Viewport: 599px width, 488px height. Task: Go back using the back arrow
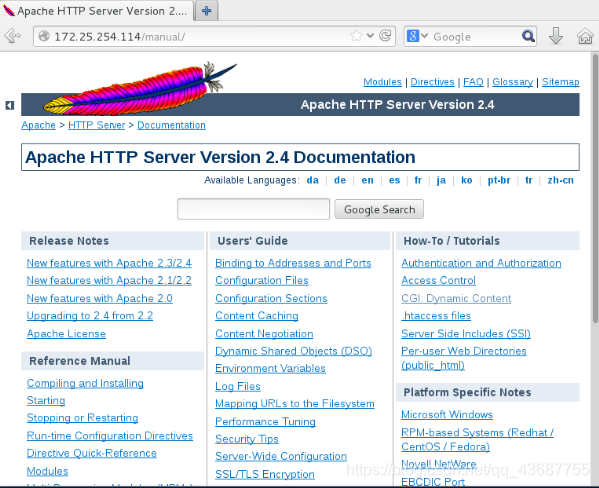tap(13, 36)
